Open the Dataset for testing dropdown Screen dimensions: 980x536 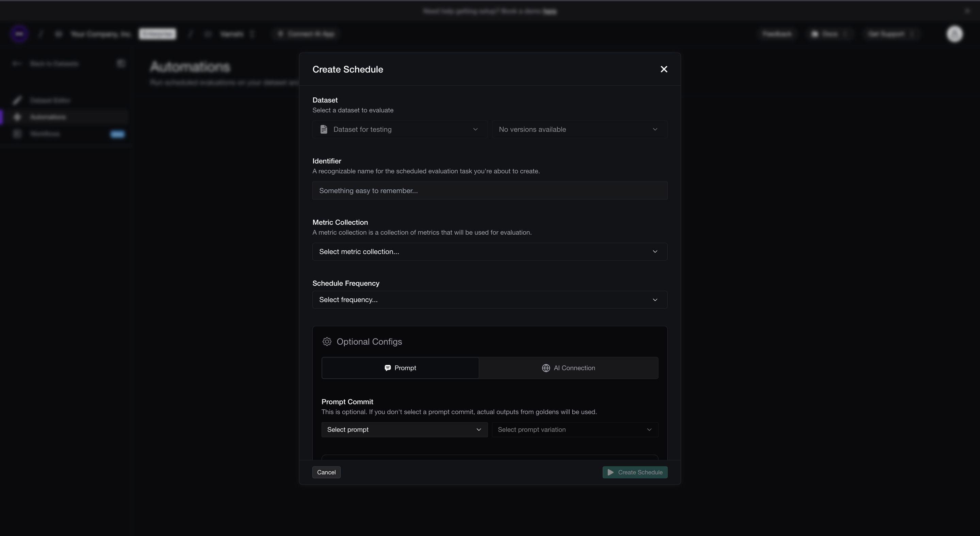400,129
